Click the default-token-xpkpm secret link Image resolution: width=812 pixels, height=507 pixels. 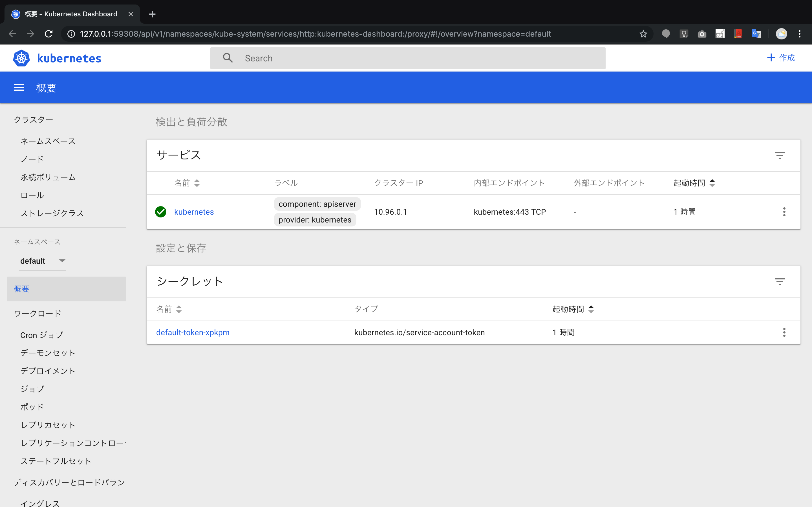[x=192, y=332]
